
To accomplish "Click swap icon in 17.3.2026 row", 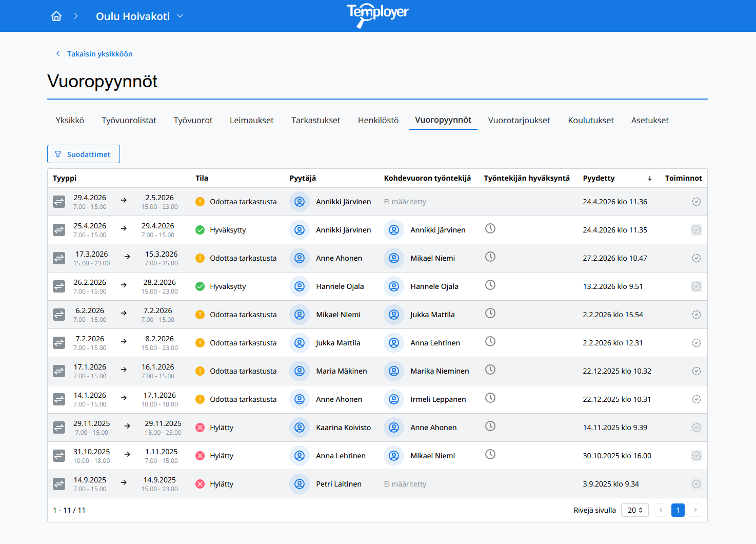I will click(x=59, y=258).
